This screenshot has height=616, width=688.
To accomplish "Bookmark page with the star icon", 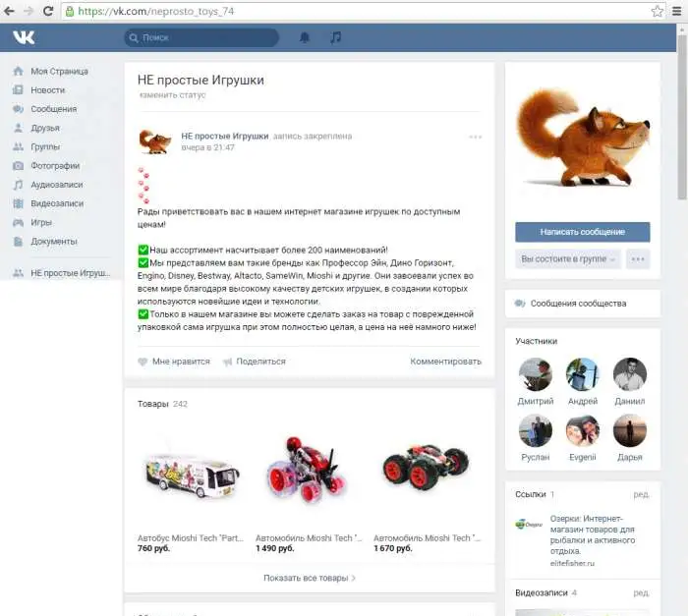I will 657,11.
